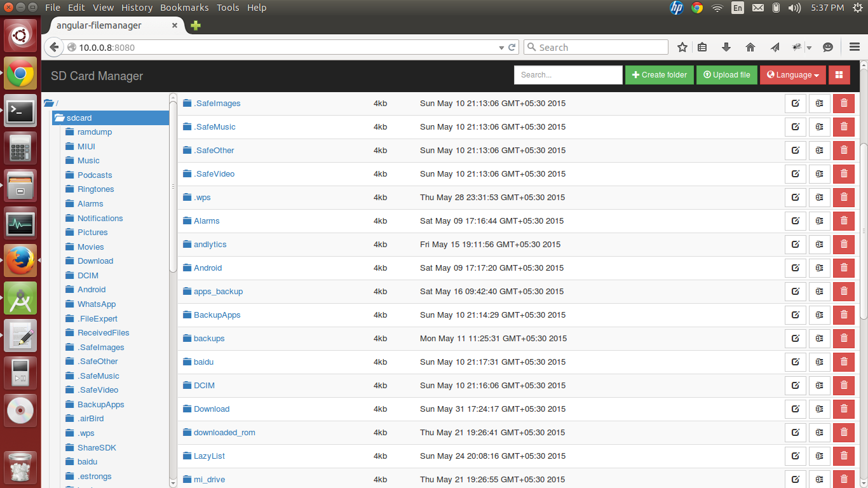Switch to grid view with the tiles icon
This screenshot has height=488, width=868.
tap(839, 75)
